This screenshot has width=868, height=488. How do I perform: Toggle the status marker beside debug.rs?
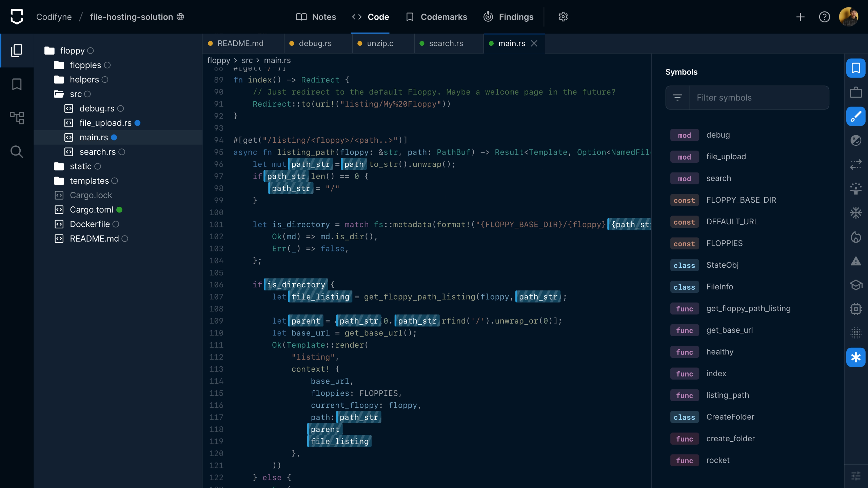[120, 108]
